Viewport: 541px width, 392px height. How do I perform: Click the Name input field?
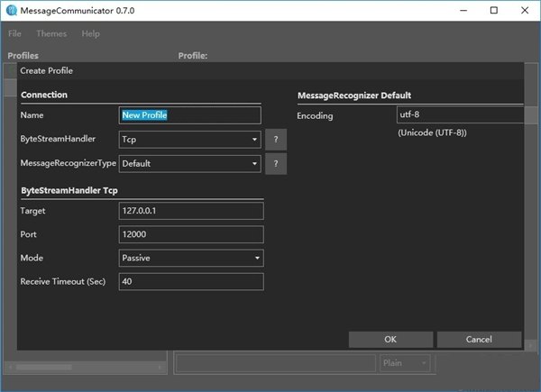pyautogui.click(x=190, y=115)
